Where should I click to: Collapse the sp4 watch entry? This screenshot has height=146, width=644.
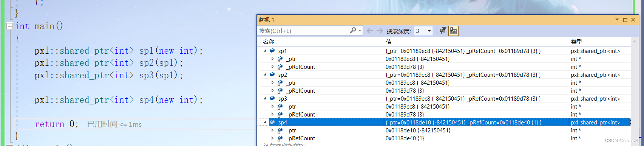(x=265, y=122)
